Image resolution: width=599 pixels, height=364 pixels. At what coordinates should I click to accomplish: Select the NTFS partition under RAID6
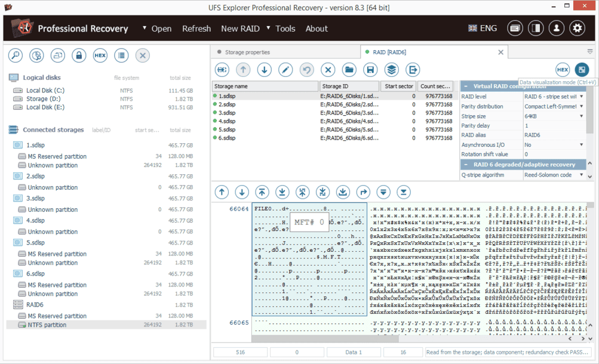(47, 325)
